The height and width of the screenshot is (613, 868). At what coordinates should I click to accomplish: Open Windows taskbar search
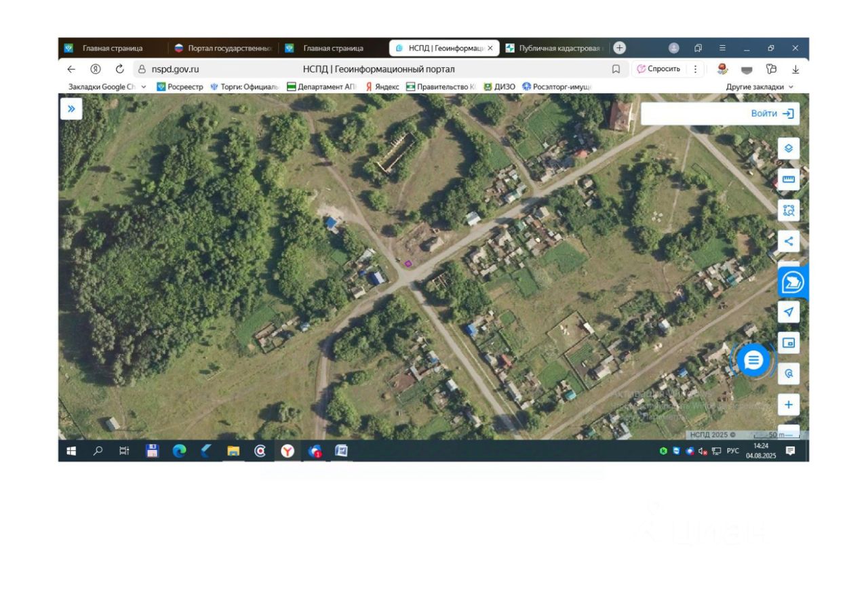pos(98,451)
